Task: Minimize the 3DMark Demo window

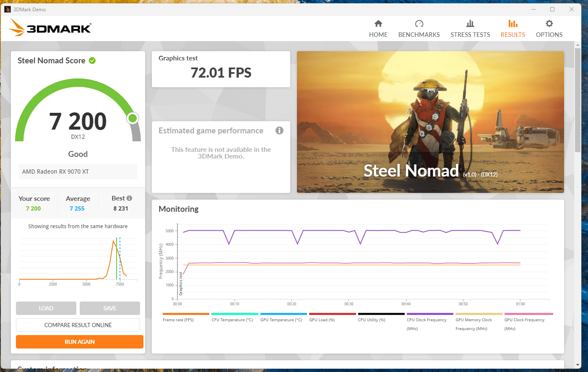Action: tap(533, 9)
